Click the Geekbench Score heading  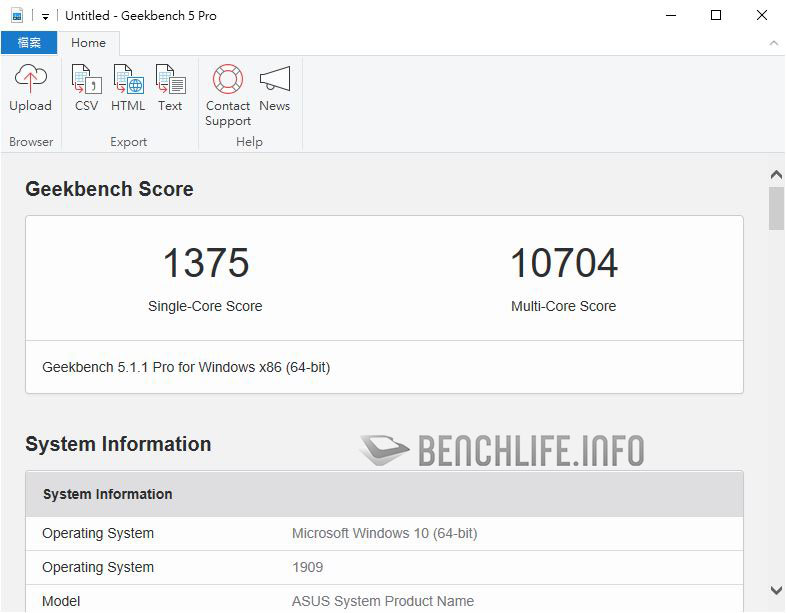[109, 189]
